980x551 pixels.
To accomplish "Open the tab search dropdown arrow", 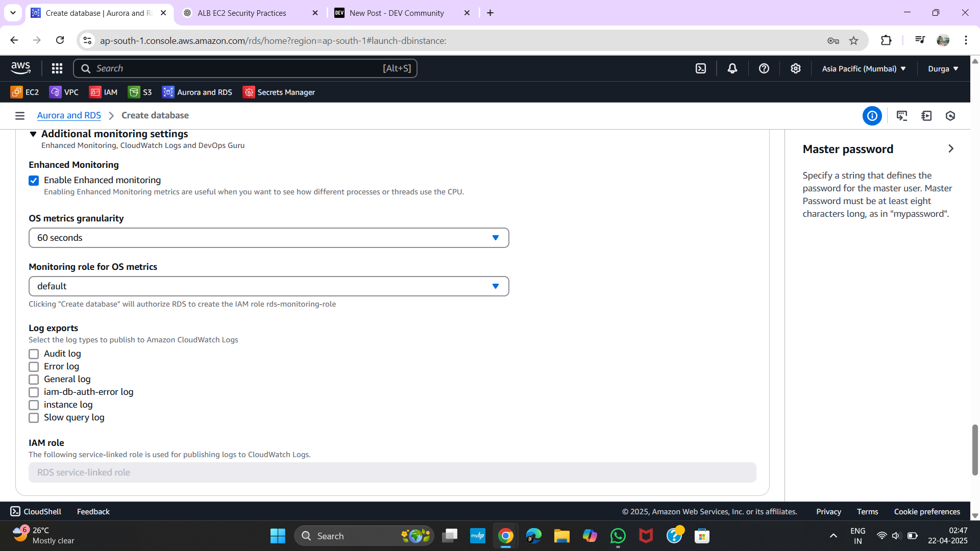I will (13, 13).
